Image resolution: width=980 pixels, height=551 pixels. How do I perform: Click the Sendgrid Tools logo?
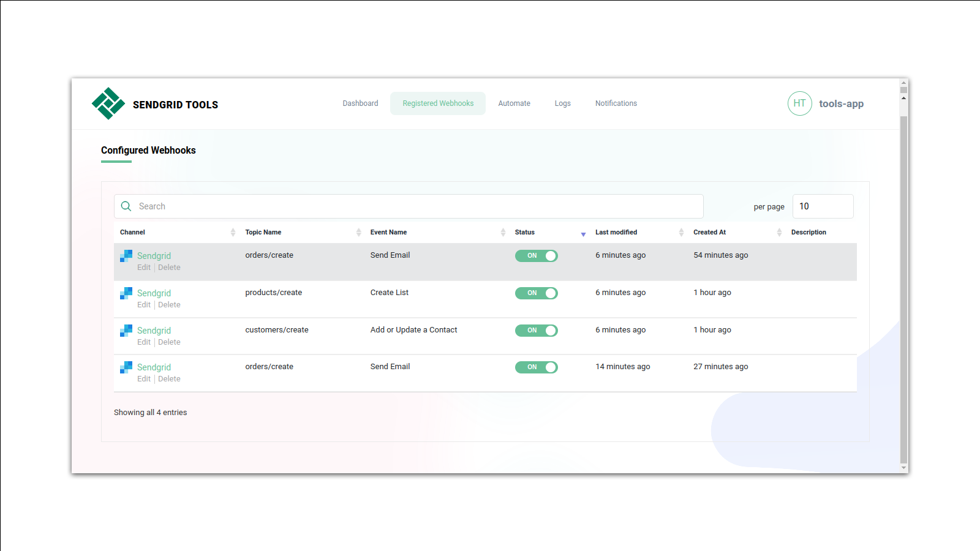point(107,103)
